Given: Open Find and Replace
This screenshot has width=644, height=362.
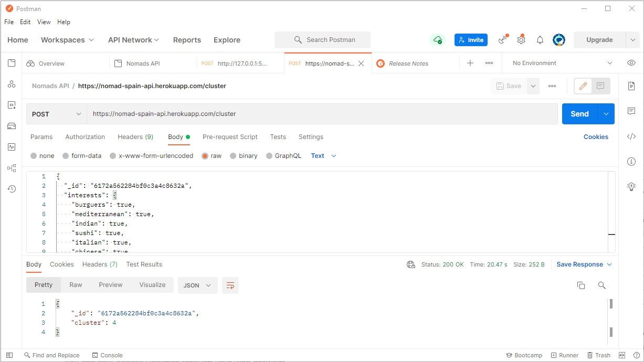Looking at the screenshot, I should (52, 355).
